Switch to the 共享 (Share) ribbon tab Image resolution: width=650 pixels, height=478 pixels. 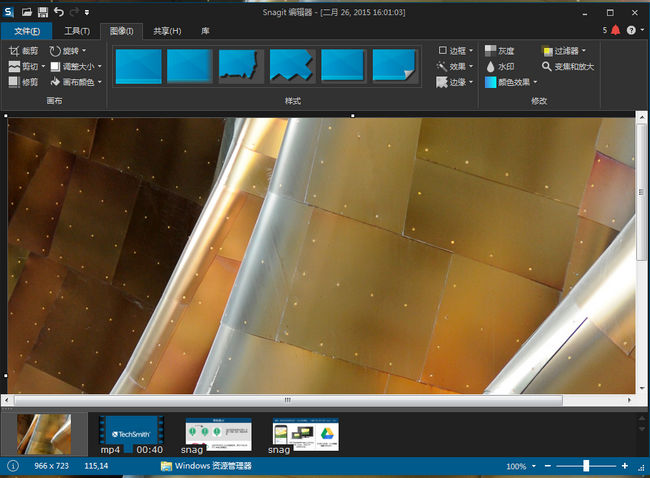pos(167,31)
